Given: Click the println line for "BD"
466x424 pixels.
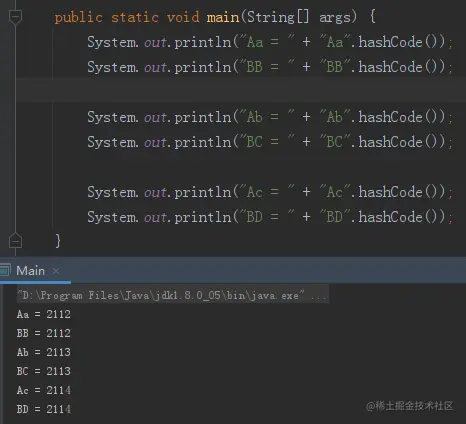Looking at the screenshot, I should [270, 217].
